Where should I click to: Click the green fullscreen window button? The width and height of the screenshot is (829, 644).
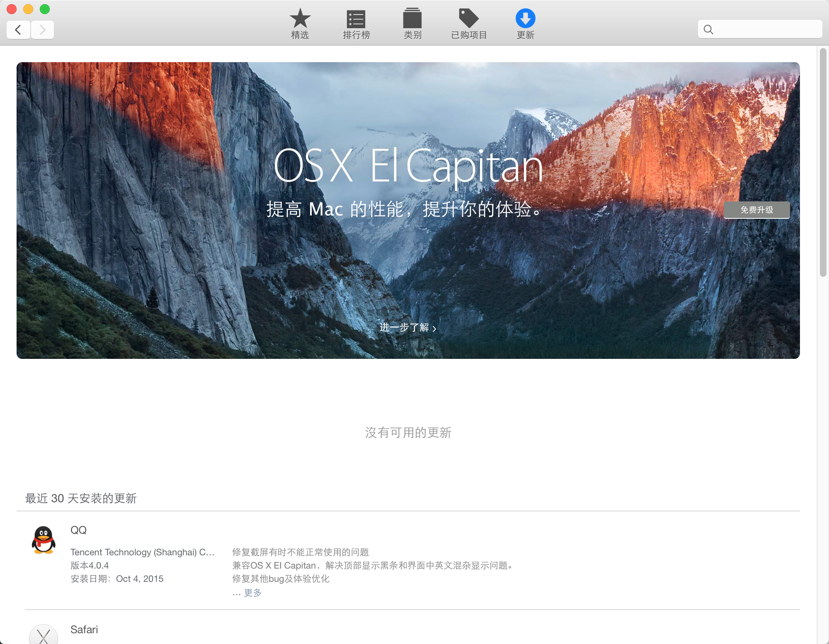(x=45, y=9)
